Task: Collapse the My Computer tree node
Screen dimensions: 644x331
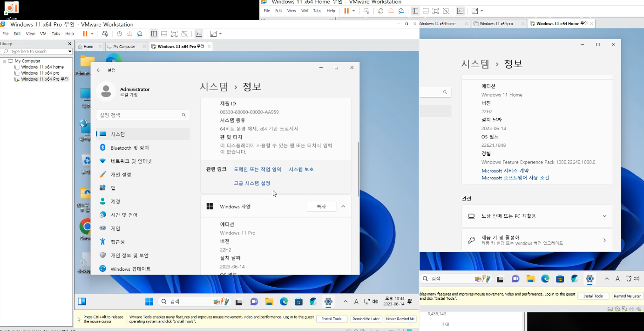Action: [x=4, y=61]
